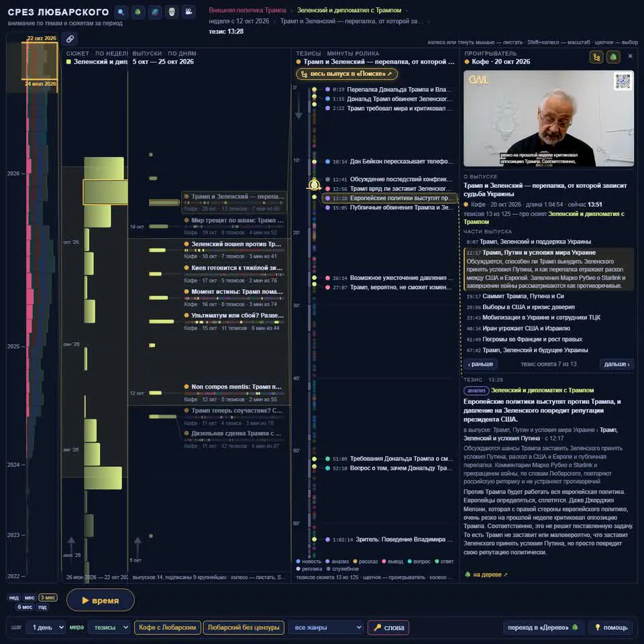The width and height of the screenshot is (644, 644).
Task: Click the green tree icon in header
Action: click(138, 12)
